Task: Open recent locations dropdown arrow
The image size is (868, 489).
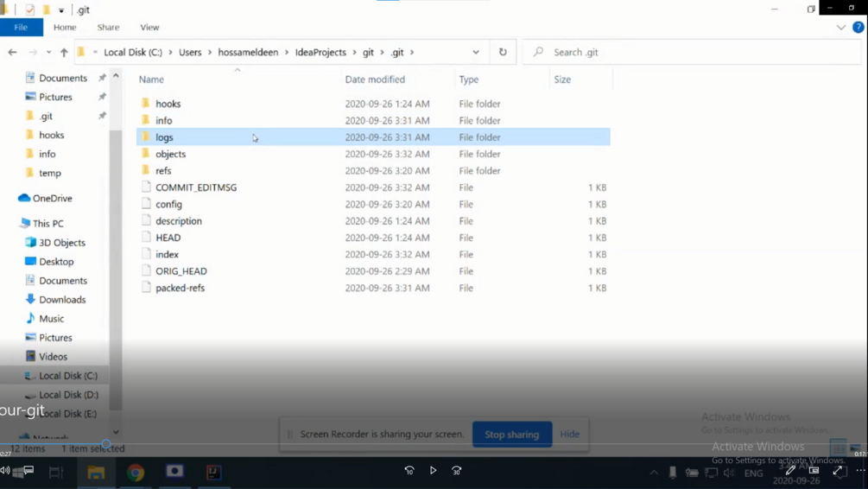Action: coord(48,52)
